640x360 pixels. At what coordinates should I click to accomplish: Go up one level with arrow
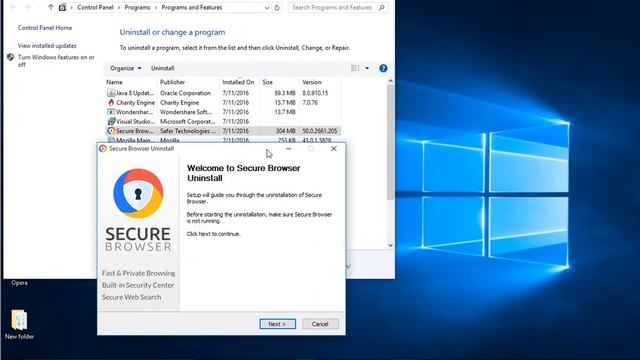pos(51,7)
